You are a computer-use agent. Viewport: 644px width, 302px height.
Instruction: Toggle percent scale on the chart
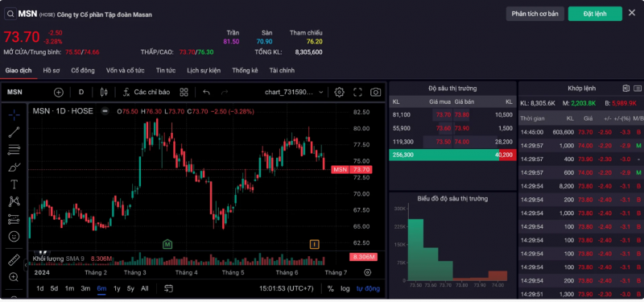pyautogui.click(x=330, y=288)
